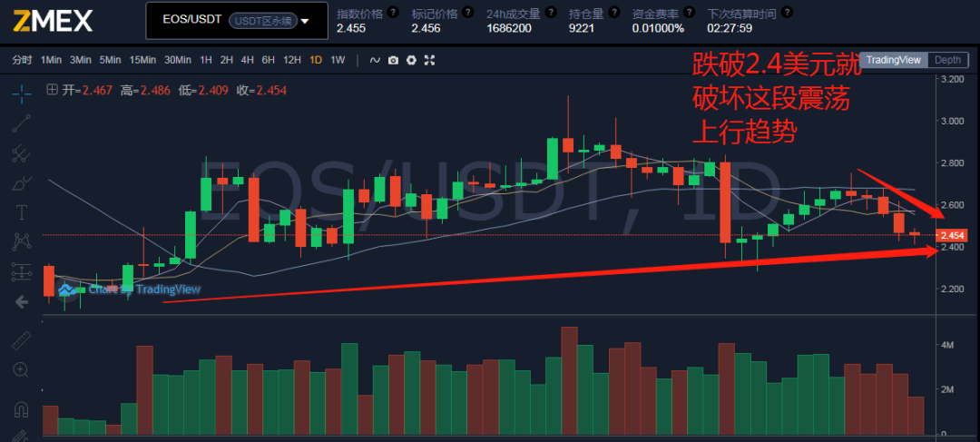Screen dimensions: 980x442
Task: Click funding rate value 0.01000%
Action: pos(658,28)
